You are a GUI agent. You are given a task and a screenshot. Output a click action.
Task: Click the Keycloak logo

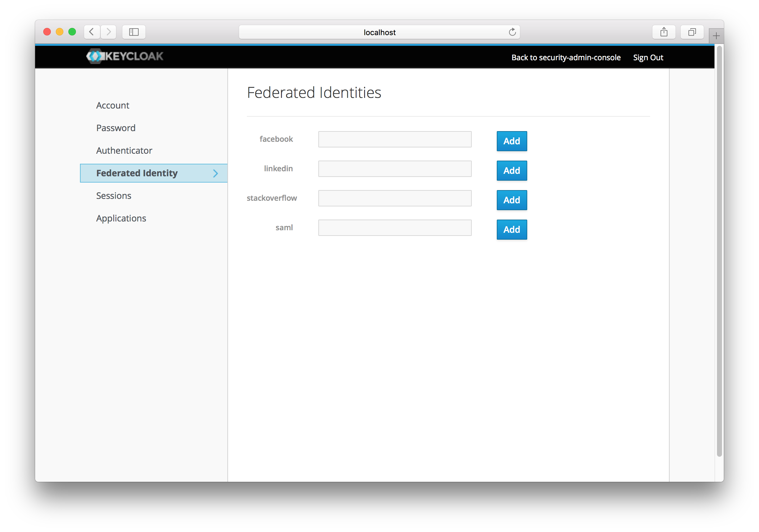pyautogui.click(x=125, y=56)
